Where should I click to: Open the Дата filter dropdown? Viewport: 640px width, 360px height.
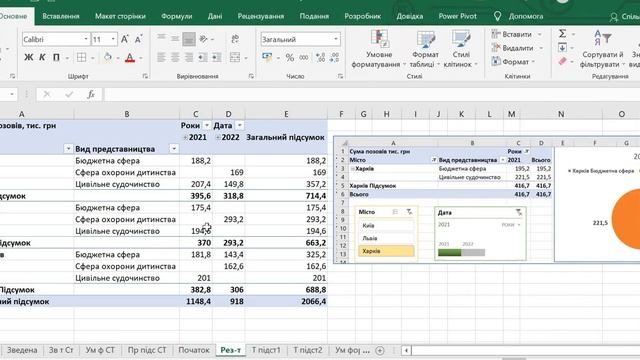(240, 125)
